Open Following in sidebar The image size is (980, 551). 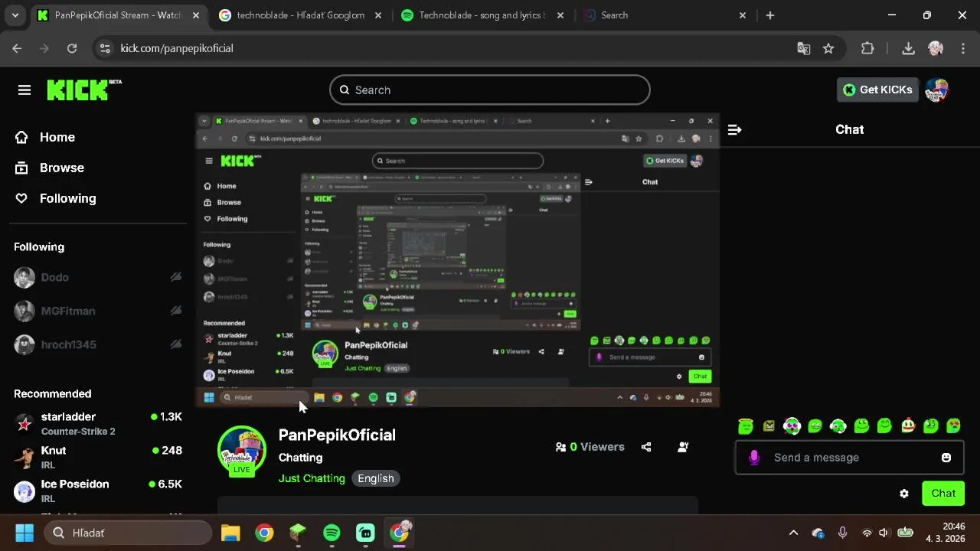coord(57,198)
